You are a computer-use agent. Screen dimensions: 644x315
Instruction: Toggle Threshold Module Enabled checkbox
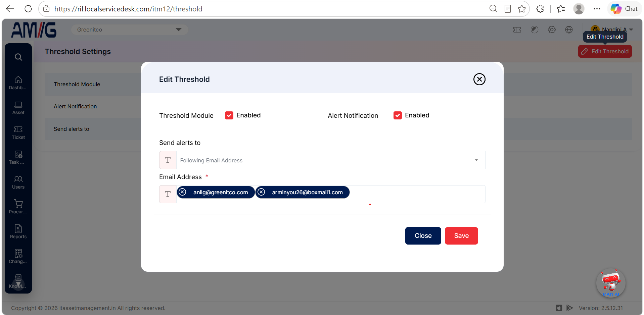coord(229,115)
